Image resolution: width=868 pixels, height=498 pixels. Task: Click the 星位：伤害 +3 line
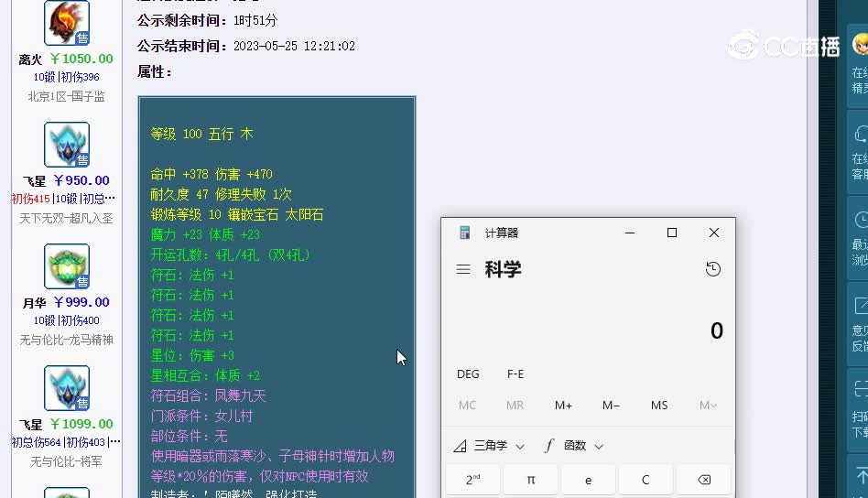[192, 355]
